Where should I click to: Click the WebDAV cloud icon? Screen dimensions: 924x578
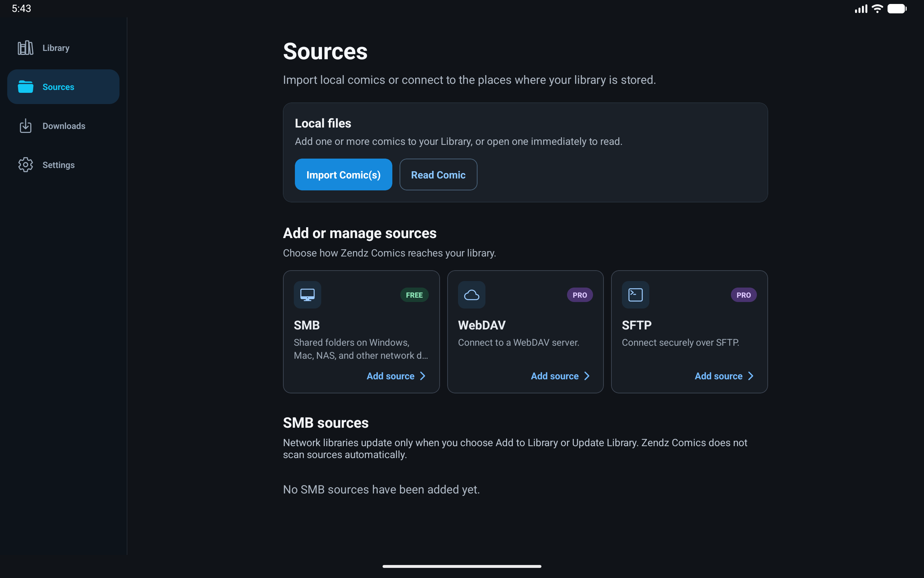tap(471, 295)
